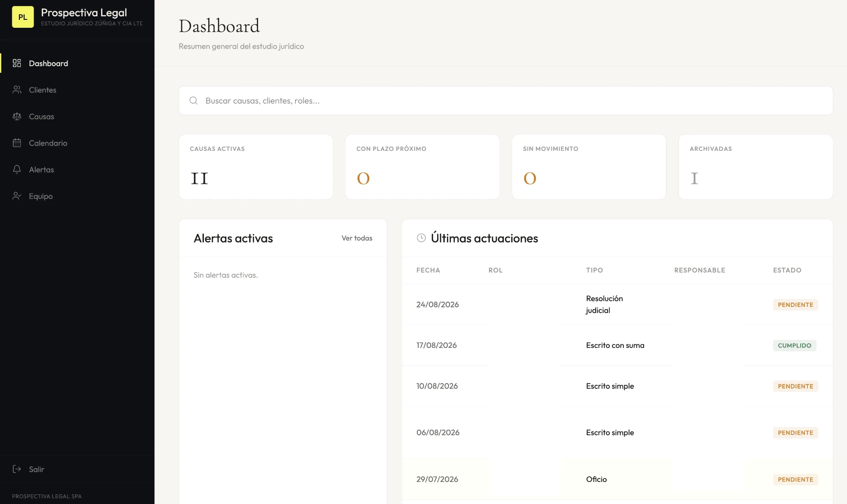Open the Archivadas stat card
Image resolution: width=847 pixels, height=504 pixels.
(x=756, y=167)
